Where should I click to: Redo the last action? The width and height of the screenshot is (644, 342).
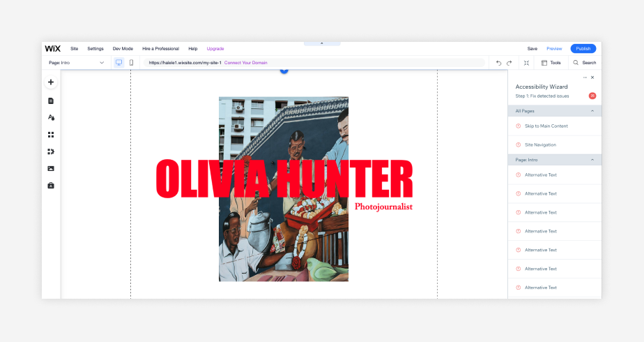[x=509, y=63]
